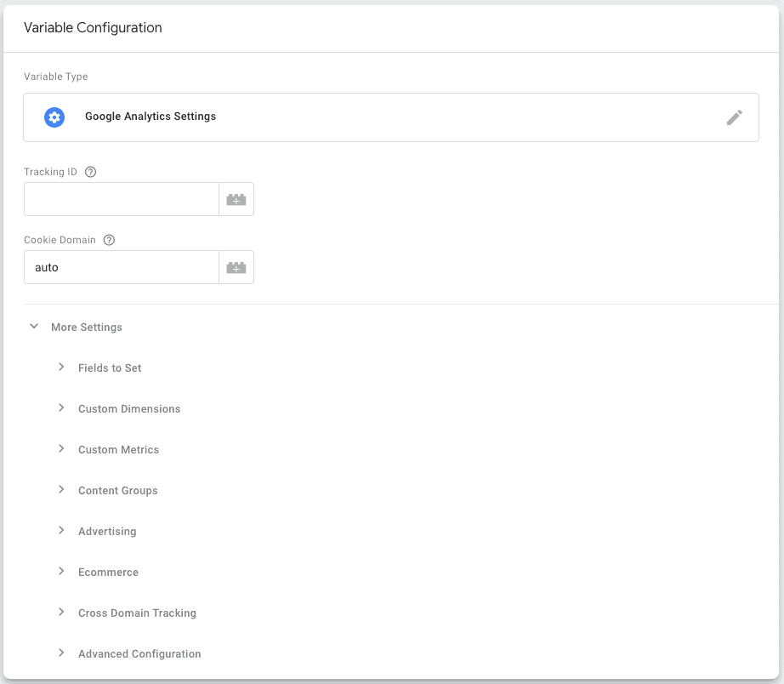The height and width of the screenshot is (684, 784).
Task: Click the Custom Metrics label
Action: tap(118, 450)
